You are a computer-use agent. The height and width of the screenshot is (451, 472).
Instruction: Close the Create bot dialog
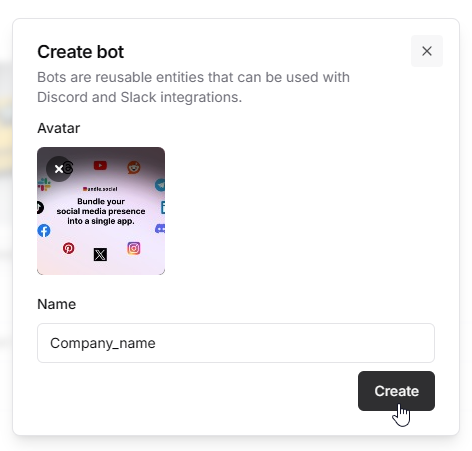(427, 51)
